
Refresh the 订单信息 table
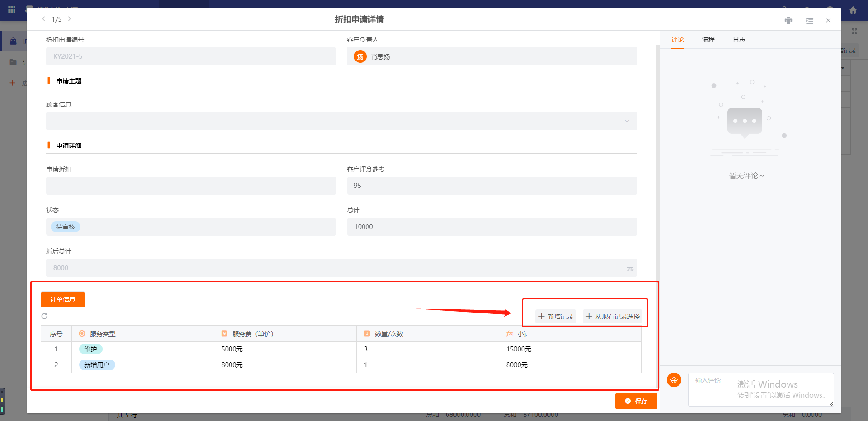click(x=44, y=316)
